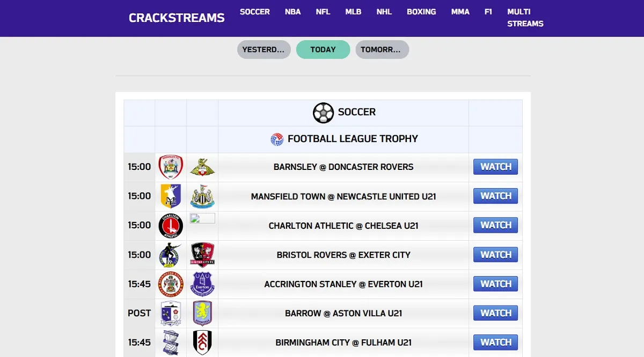The height and width of the screenshot is (357, 644).
Task: Click the Exeter City crest icon
Action: [202, 255]
